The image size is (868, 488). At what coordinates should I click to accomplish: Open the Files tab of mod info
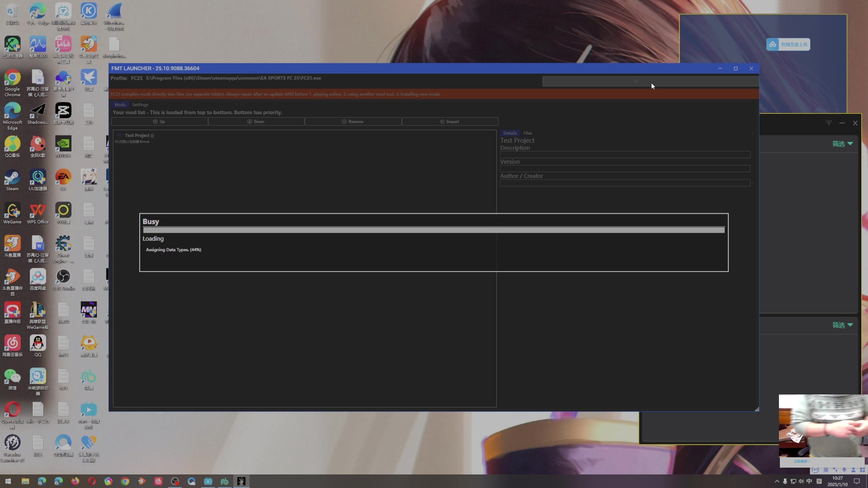528,133
